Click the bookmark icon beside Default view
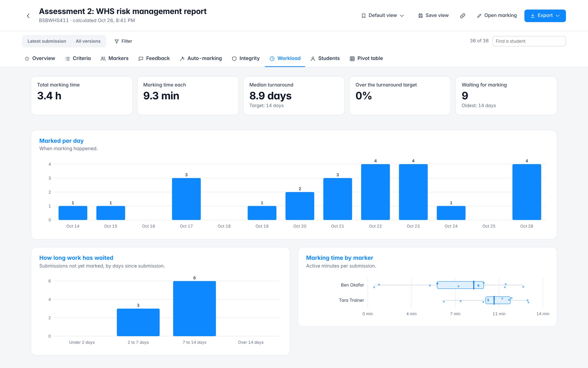This screenshot has height=368, width=588. pos(364,16)
